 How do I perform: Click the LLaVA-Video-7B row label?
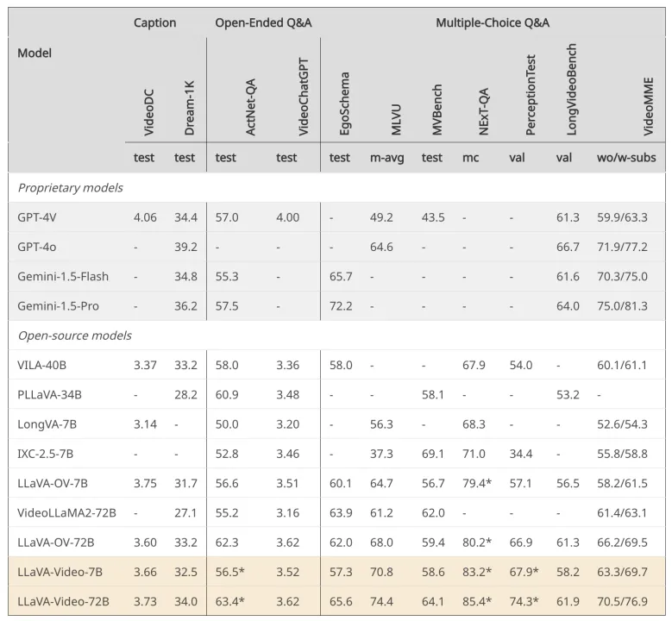tap(60, 572)
